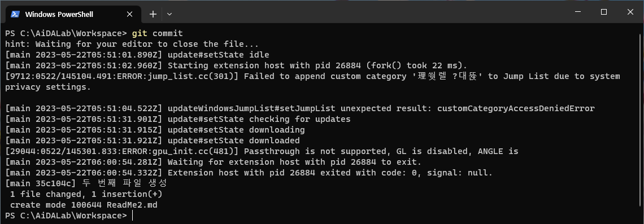
Task: Click the 'update#setState downloaded' log line
Action: click(x=153, y=140)
